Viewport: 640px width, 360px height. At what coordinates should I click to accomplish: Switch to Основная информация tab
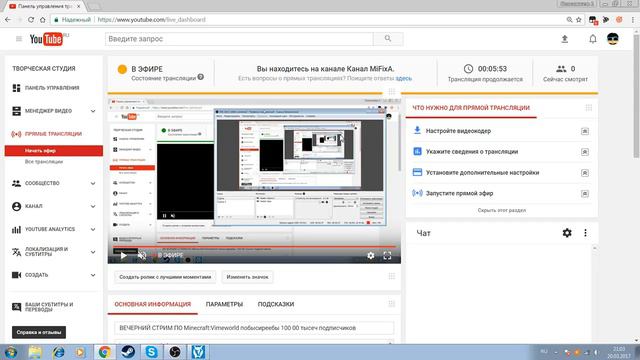coord(153,304)
